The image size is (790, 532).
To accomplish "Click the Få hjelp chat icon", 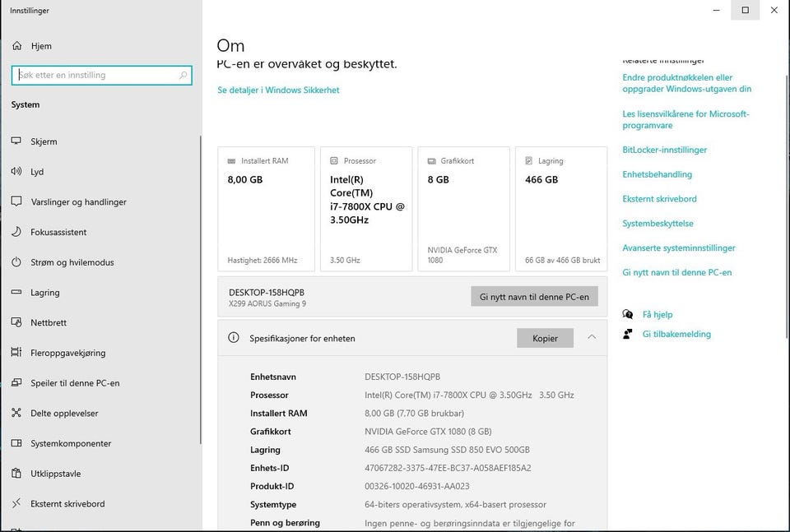I will pyautogui.click(x=628, y=314).
